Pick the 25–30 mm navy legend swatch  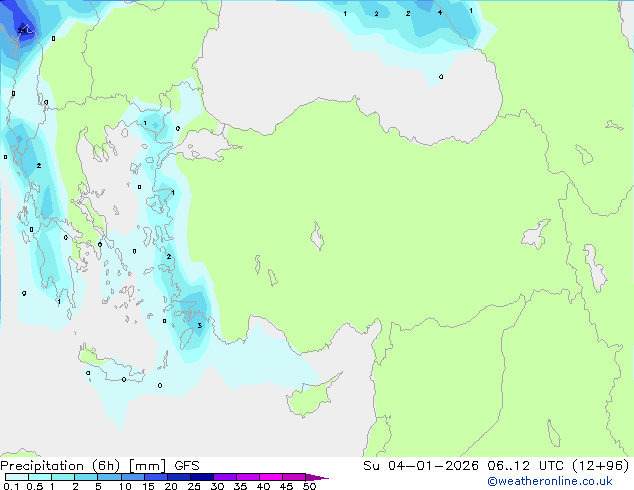201,477
